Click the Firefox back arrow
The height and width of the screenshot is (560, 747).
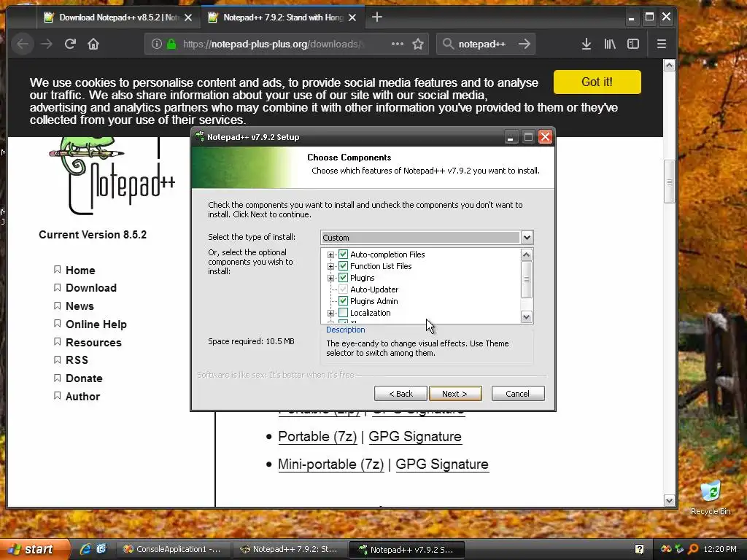click(23, 44)
